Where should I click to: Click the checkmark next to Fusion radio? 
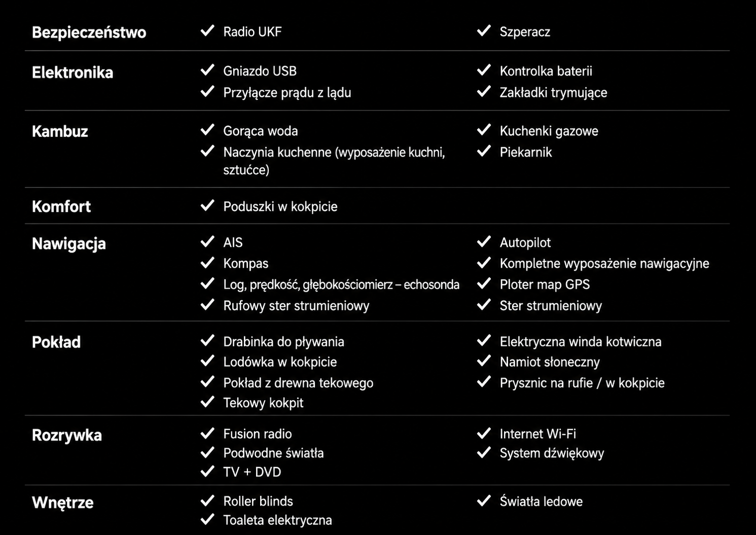click(x=207, y=433)
